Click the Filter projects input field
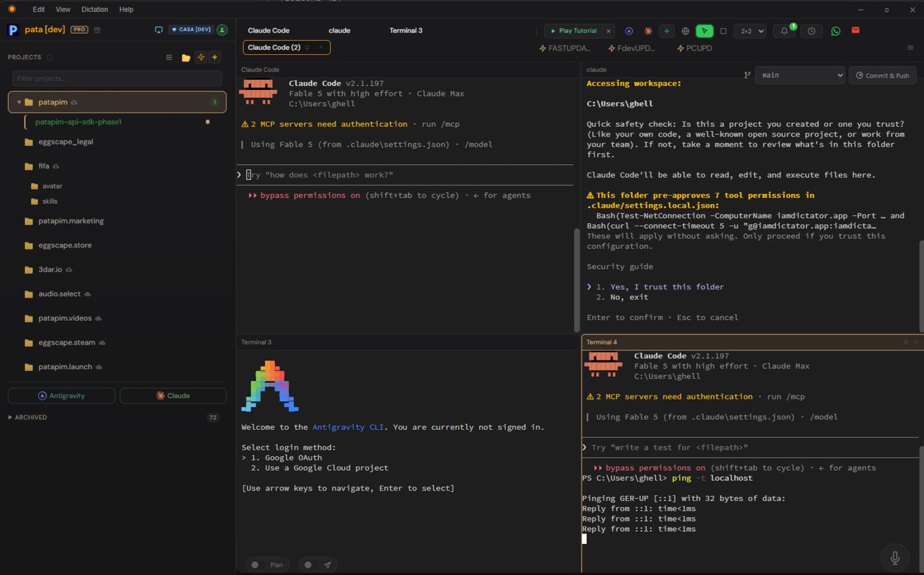924x575 pixels. pyautogui.click(x=117, y=79)
